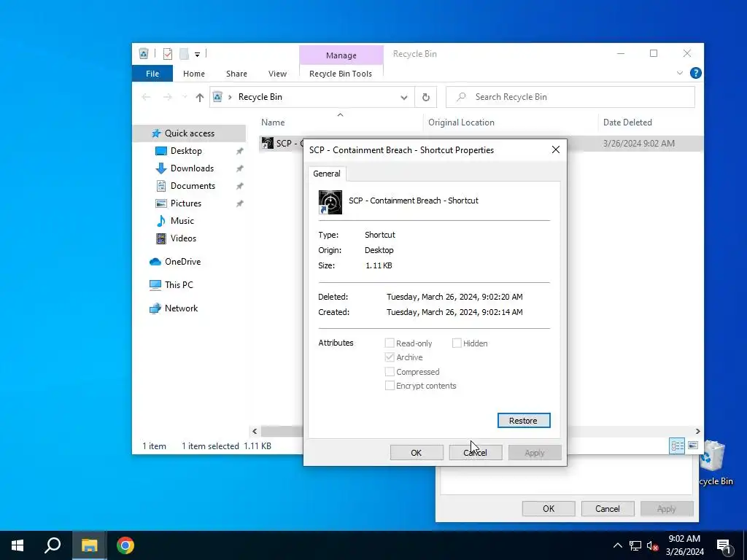Click the Properties quick access toolbar icon

(168, 54)
